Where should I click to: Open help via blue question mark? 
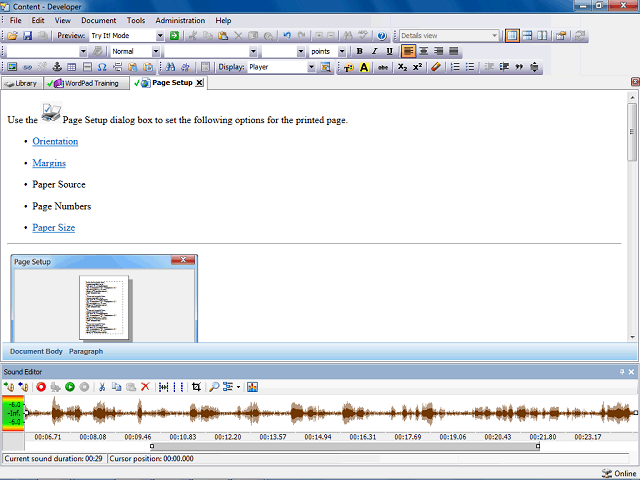pos(382,36)
